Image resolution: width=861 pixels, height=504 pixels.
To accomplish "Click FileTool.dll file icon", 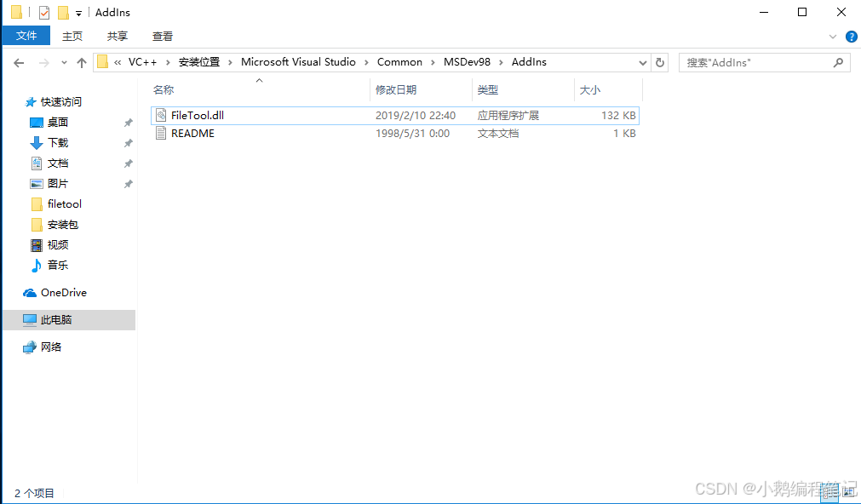I will point(161,115).
